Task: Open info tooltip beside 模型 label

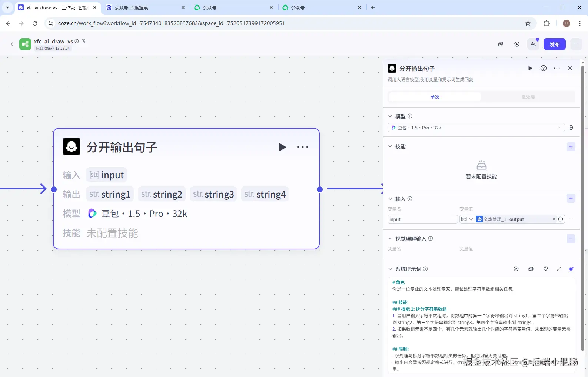Action: point(410,116)
